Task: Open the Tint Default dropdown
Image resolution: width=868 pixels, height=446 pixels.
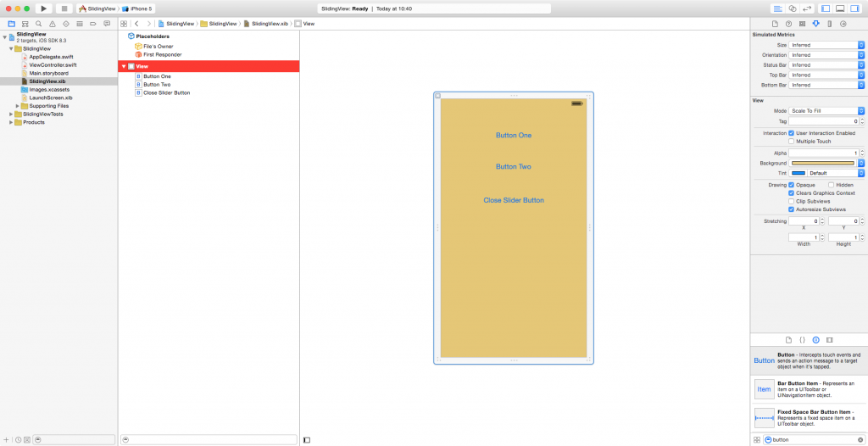Action: 835,173
